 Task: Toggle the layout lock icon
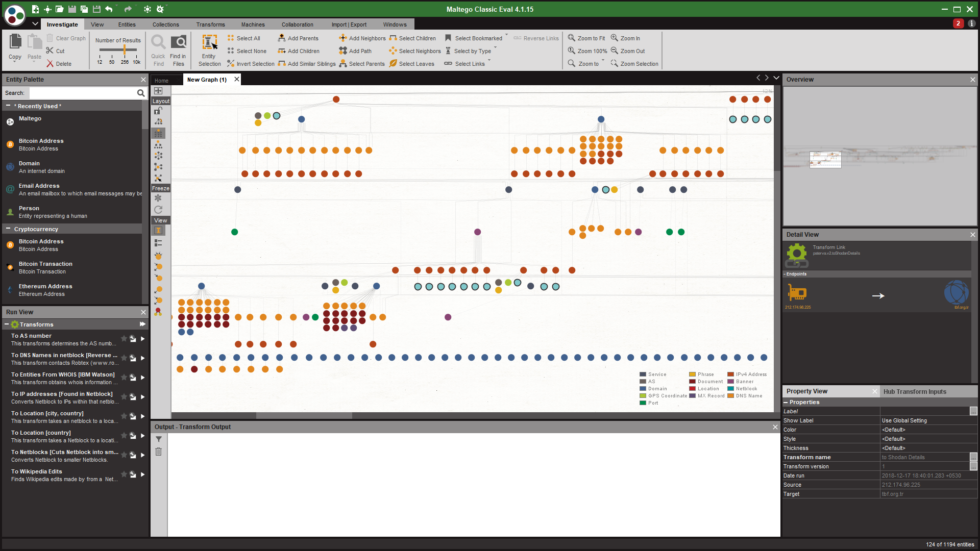(158, 110)
